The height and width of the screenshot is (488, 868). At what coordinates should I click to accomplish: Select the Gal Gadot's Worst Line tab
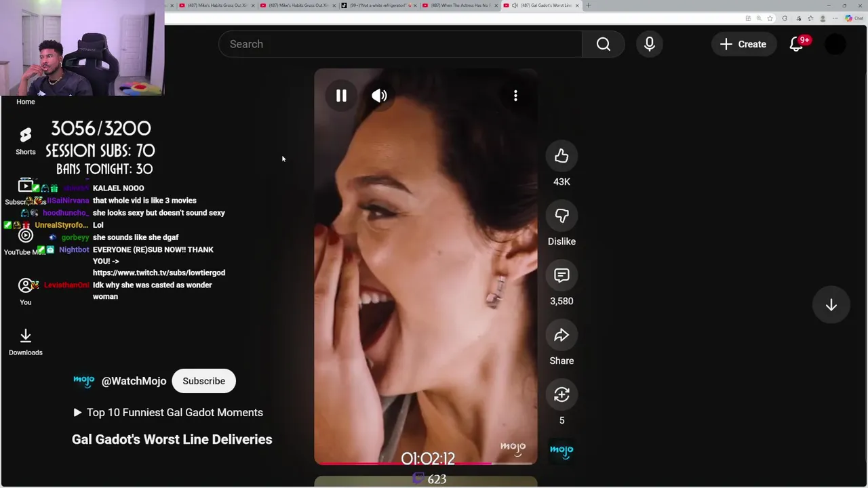[541, 5]
